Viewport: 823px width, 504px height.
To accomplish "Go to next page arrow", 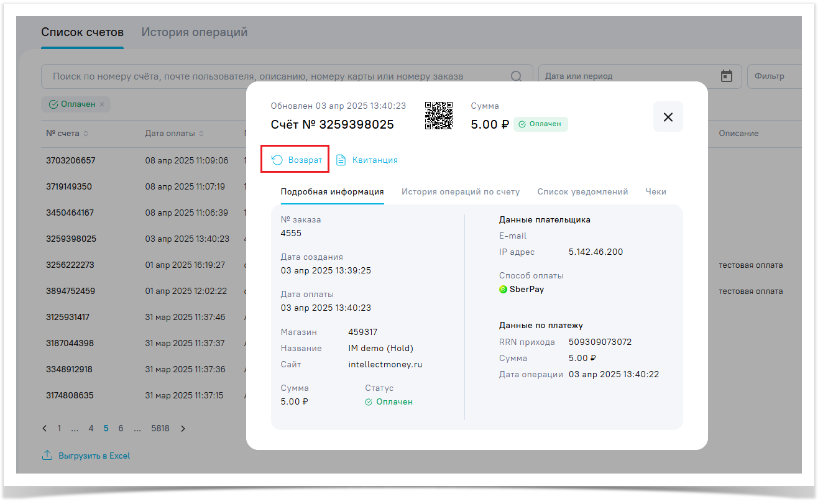I will coord(183,428).
